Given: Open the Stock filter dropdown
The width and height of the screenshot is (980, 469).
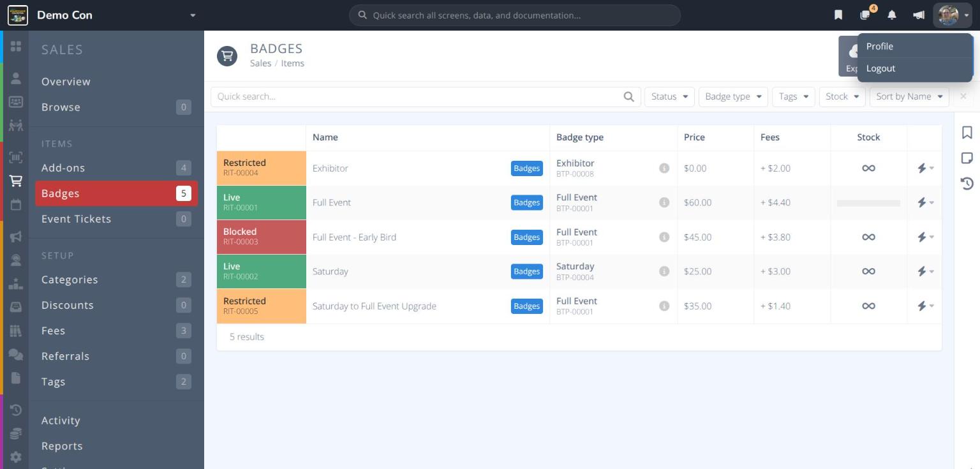Looking at the screenshot, I should tap(842, 96).
